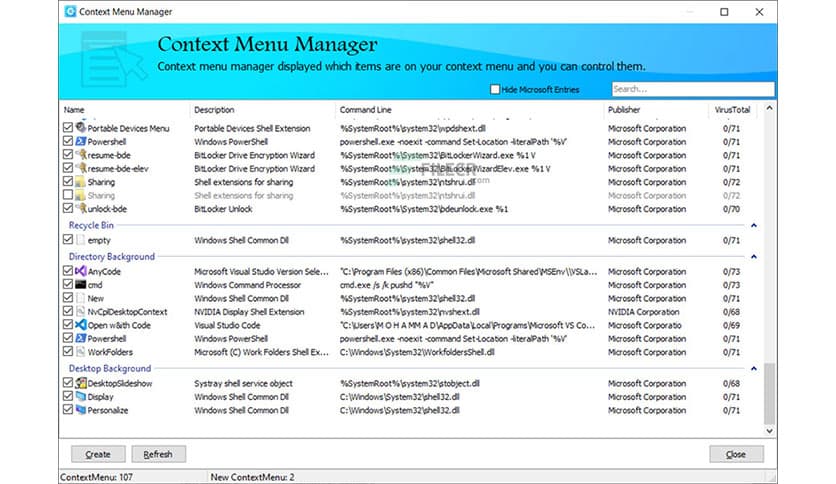Toggle the DesktopSlideshow checkbox

pyautogui.click(x=68, y=382)
